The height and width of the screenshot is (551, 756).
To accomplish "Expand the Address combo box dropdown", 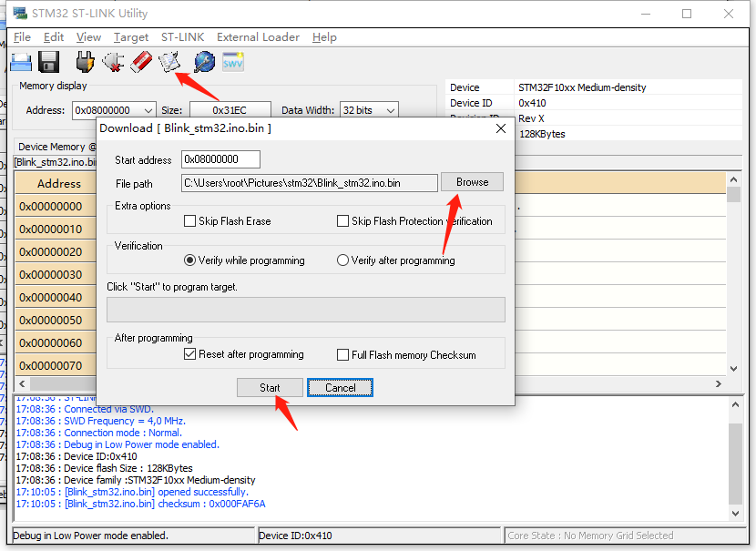I will click(x=148, y=110).
